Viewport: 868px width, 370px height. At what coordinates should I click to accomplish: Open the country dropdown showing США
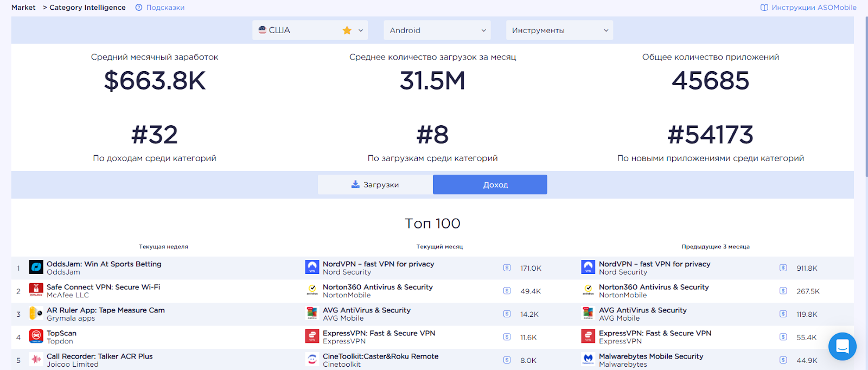(x=310, y=30)
